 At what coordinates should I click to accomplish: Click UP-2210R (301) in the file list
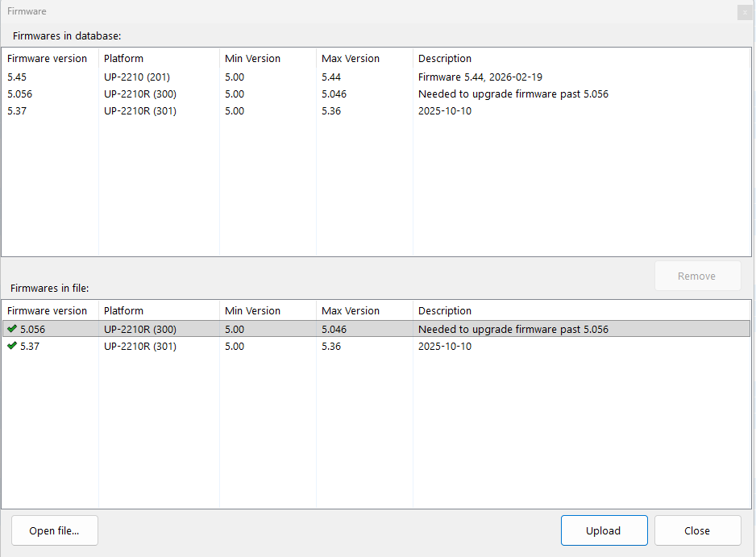tap(140, 347)
